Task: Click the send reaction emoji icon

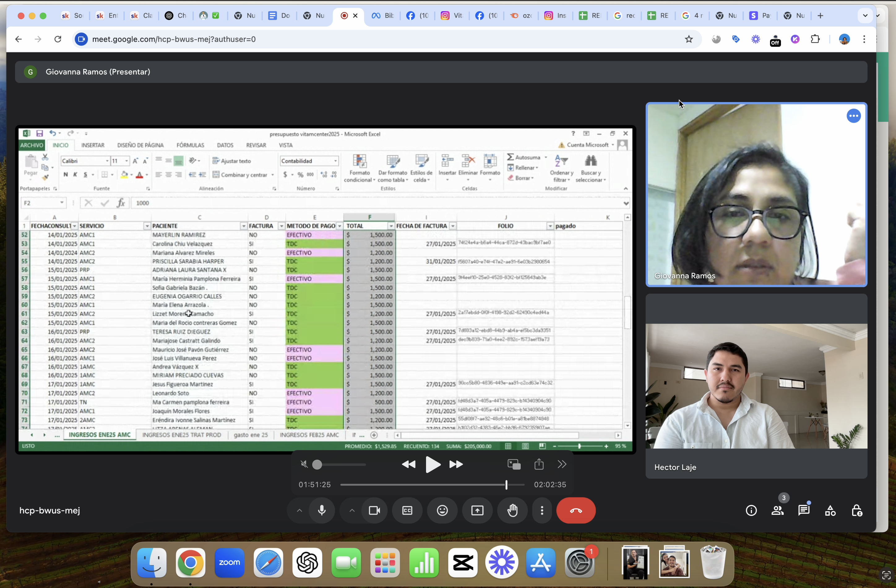Action: tap(442, 510)
